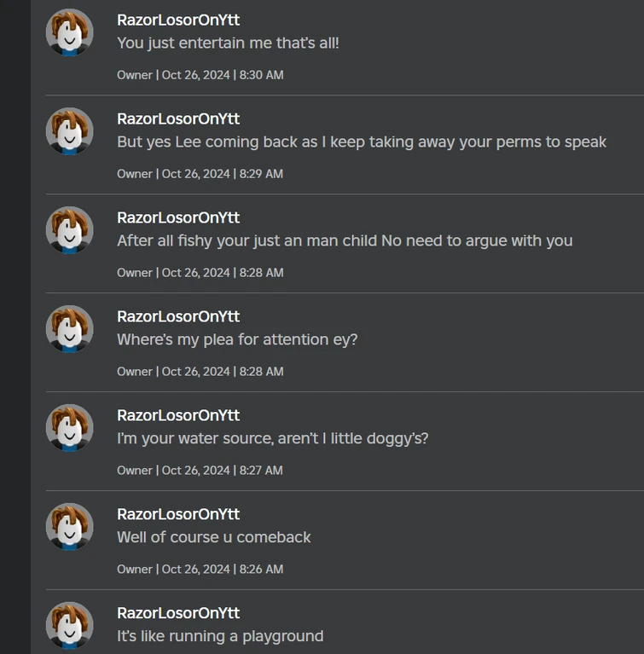Select RazorLosorOnYtt name above "After all fishy"
Image resolution: width=644 pixels, height=654 pixels.
point(178,217)
